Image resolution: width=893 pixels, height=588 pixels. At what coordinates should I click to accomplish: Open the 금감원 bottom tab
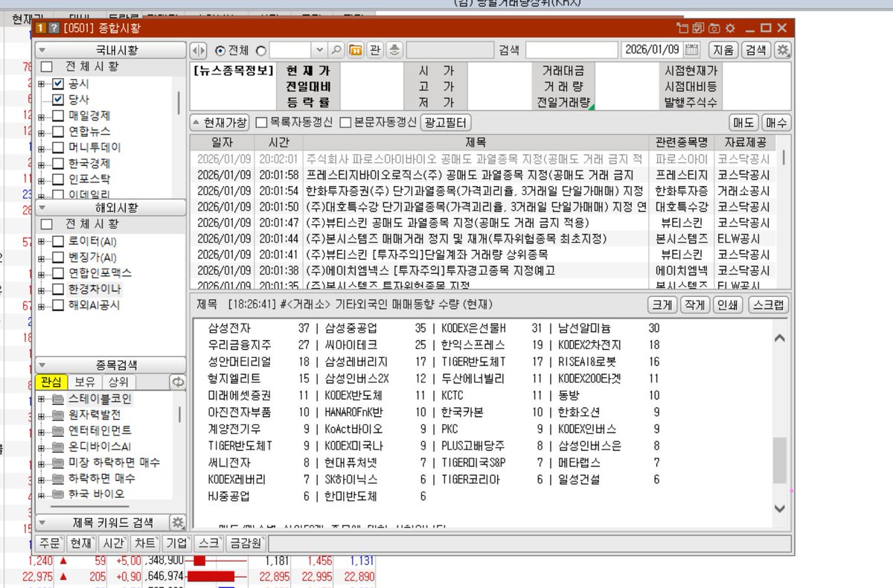click(x=244, y=543)
